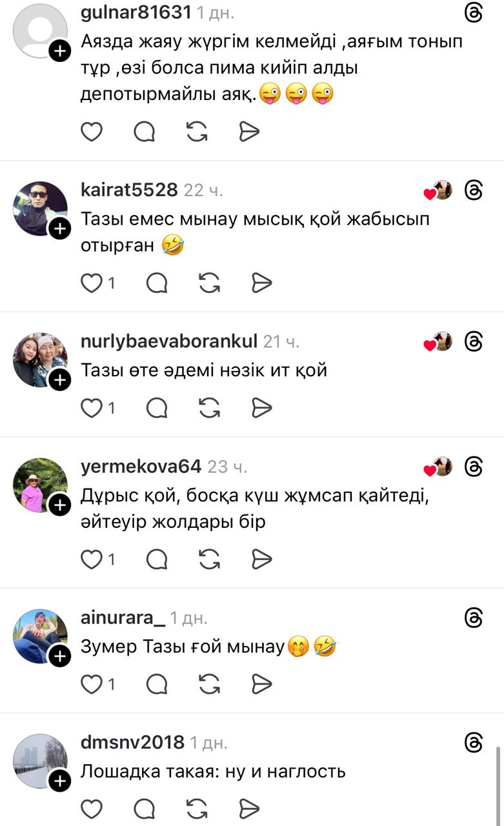Viewport: 504px width, 826px height.
Task: Open the gulnar81631 username link
Action: tap(136, 12)
